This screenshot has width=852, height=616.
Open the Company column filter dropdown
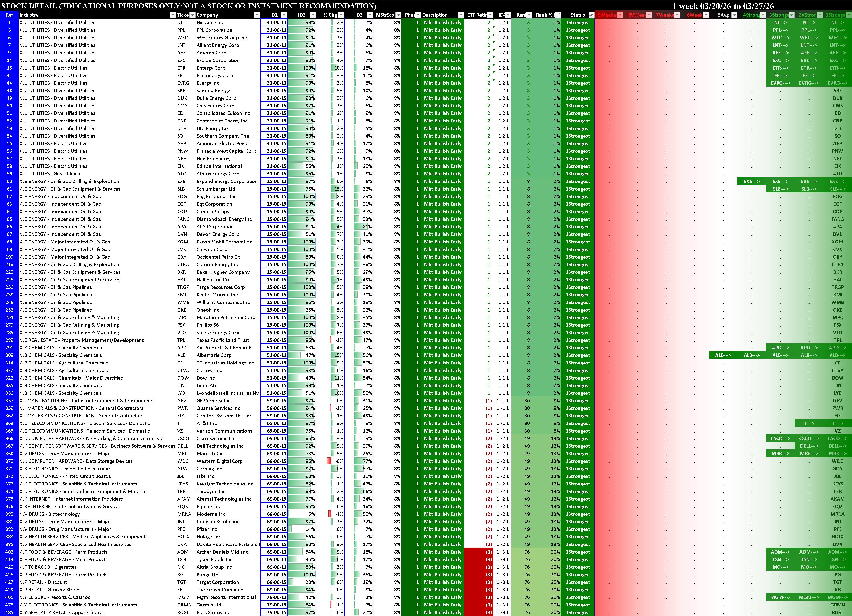257,15
